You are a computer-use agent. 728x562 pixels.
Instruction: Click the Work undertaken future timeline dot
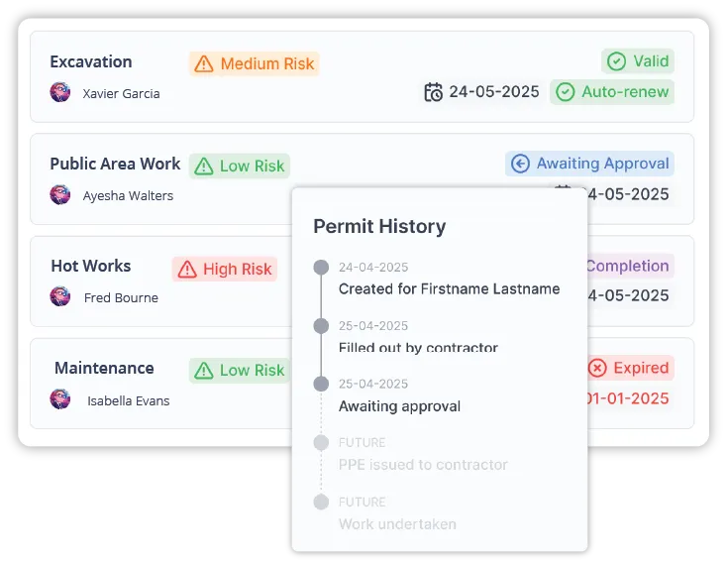pyautogui.click(x=321, y=503)
